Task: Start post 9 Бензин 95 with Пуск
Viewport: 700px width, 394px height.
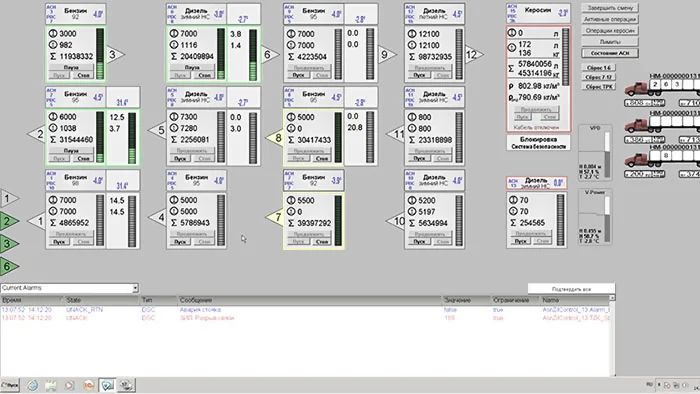Action: coord(297,75)
